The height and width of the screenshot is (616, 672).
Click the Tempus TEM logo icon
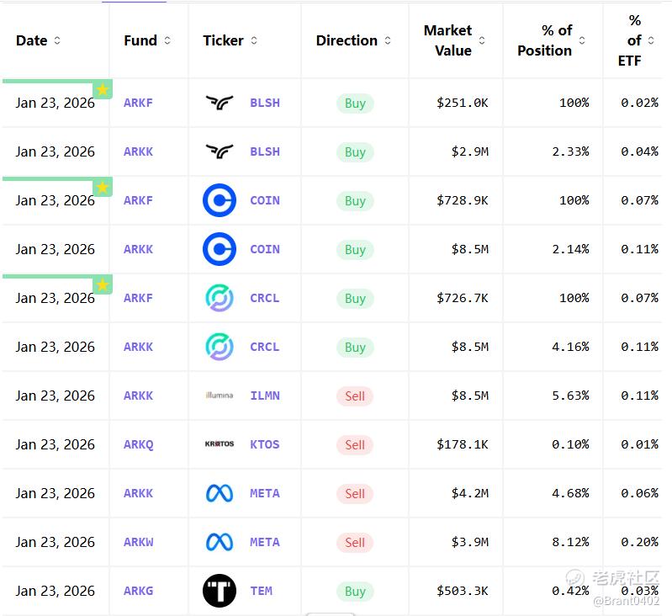coord(220,591)
